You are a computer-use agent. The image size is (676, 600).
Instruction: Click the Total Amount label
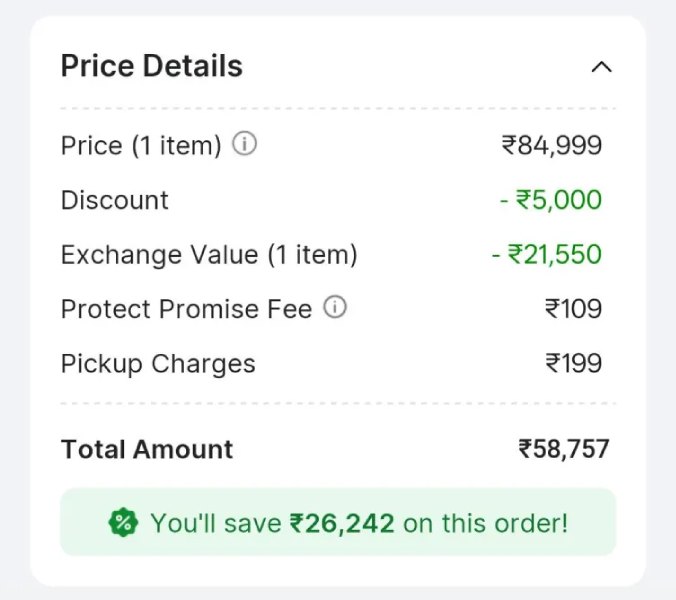(x=147, y=449)
